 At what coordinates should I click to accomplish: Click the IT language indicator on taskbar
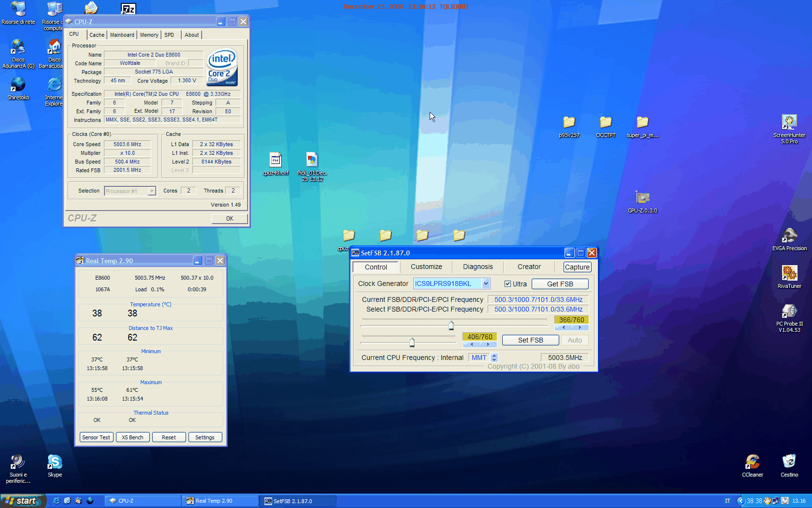click(x=727, y=501)
